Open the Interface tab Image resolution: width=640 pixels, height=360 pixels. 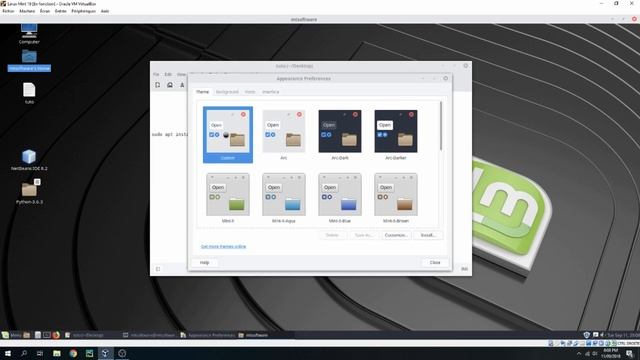[x=271, y=92]
